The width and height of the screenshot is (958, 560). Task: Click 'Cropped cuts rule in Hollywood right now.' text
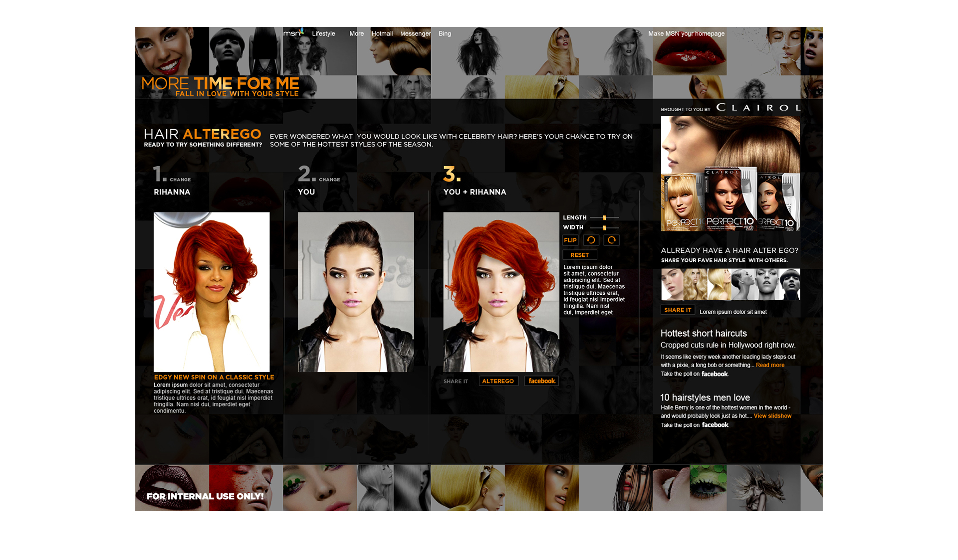728,345
